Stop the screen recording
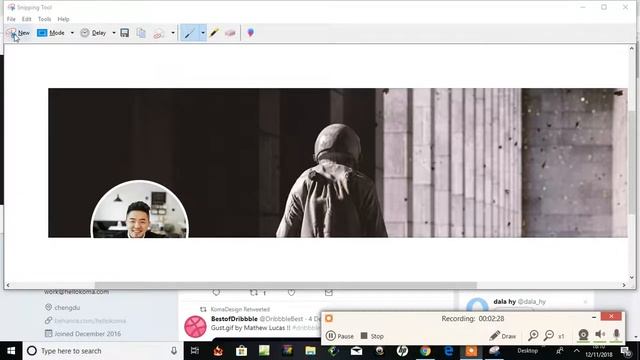The height and width of the screenshot is (360, 640). pos(372,336)
